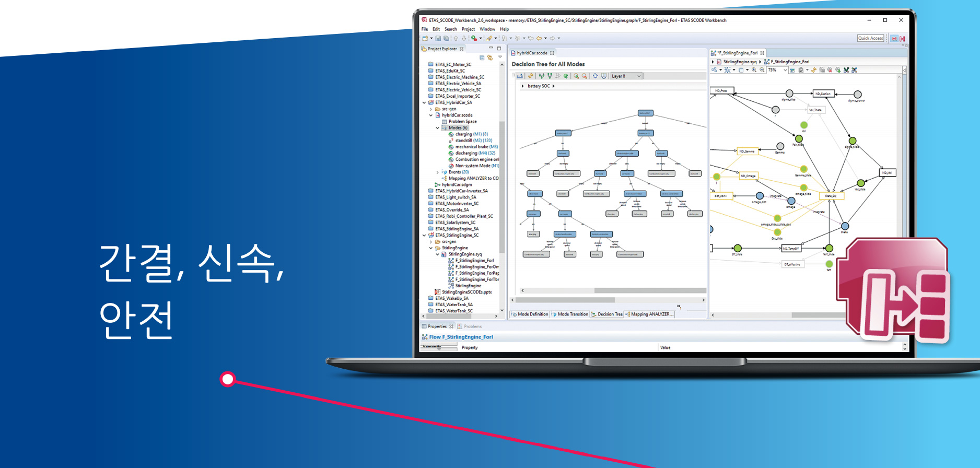Open the Edit menu
Screen dimensions: 980x468
436,29
